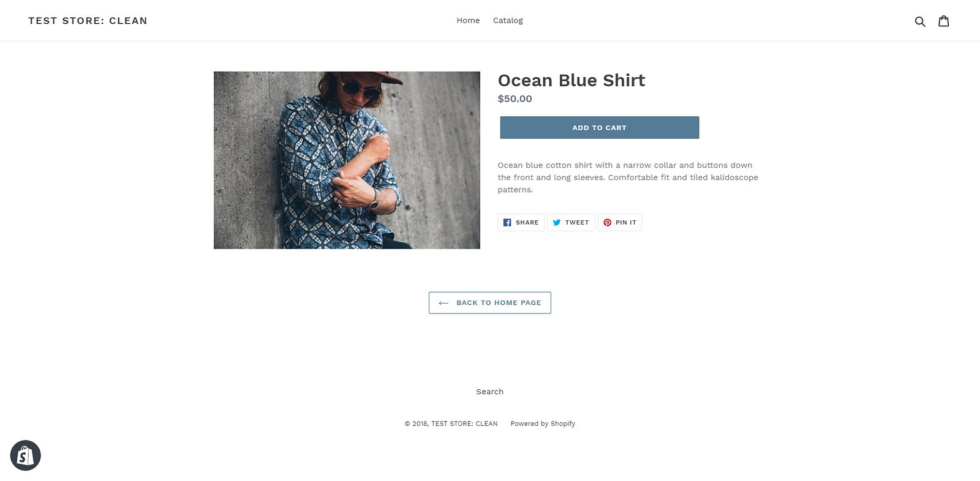The image size is (980, 481).
Task: Click the Tweet label text
Action: 577,223
